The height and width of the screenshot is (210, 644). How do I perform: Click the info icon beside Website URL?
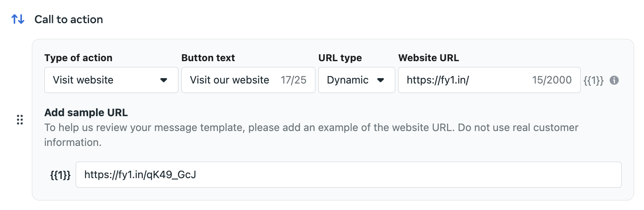tap(615, 80)
